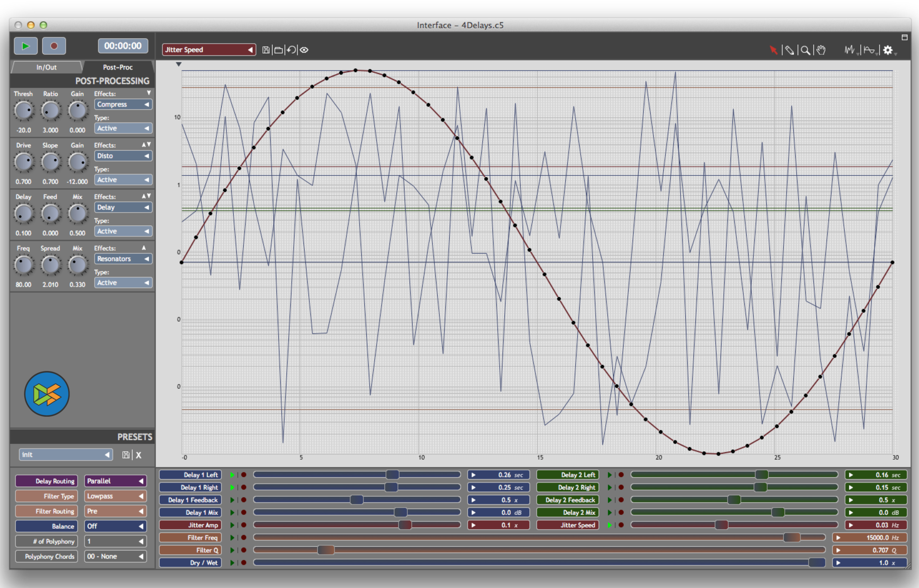Open the random waveform generator icon
This screenshot has height=588, width=919.
point(849,50)
